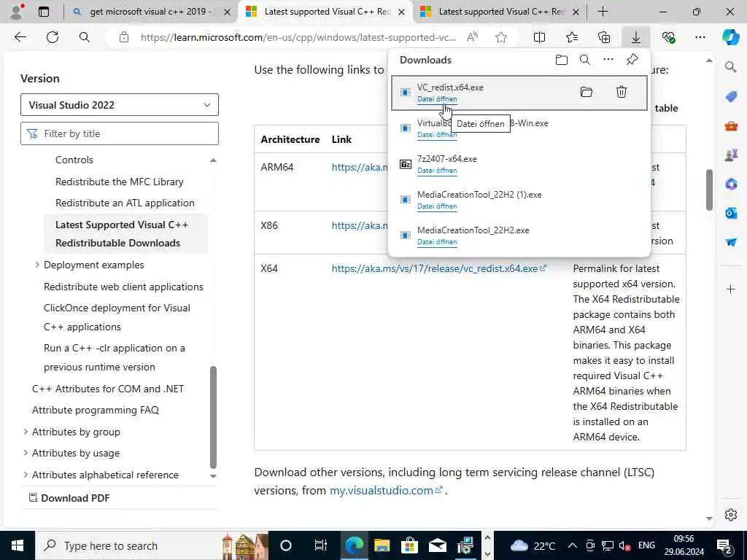Pin the Downloads panel
Viewport: 747px width, 560px height.
[x=632, y=60]
